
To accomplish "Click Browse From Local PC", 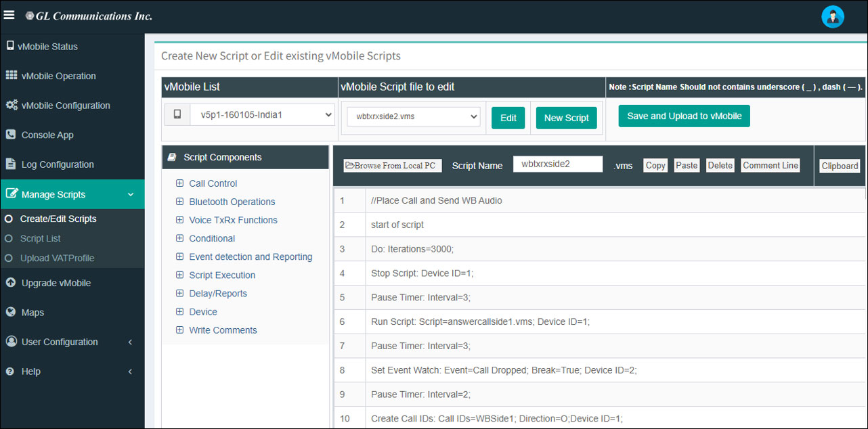I will pyautogui.click(x=393, y=166).
